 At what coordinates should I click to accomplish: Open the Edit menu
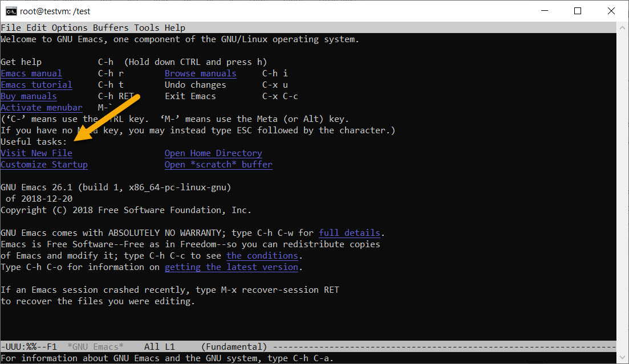click(x=36, y=28)
